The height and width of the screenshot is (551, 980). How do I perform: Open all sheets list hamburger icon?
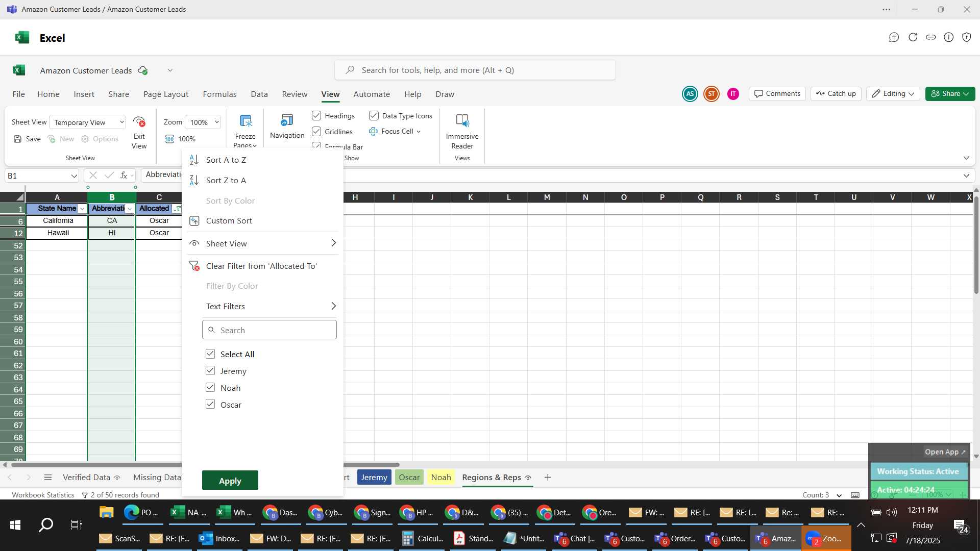tap(48, 478)
